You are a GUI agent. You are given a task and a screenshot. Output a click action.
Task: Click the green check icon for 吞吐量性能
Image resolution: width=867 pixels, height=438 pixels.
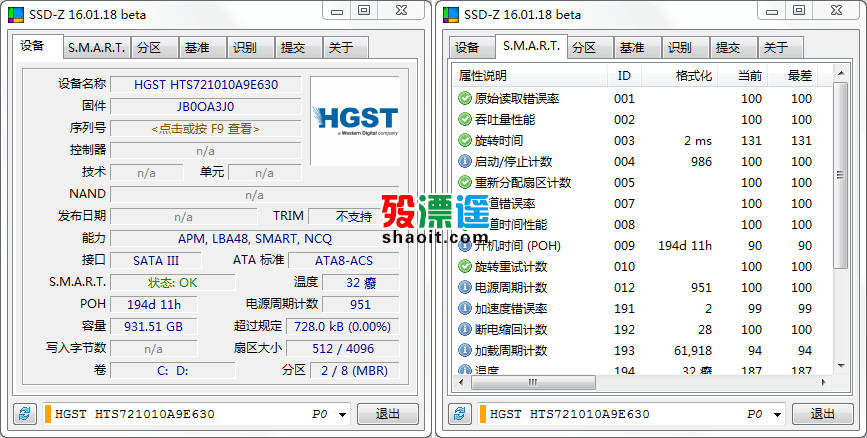pyautogui.click(x=464, y=119)
